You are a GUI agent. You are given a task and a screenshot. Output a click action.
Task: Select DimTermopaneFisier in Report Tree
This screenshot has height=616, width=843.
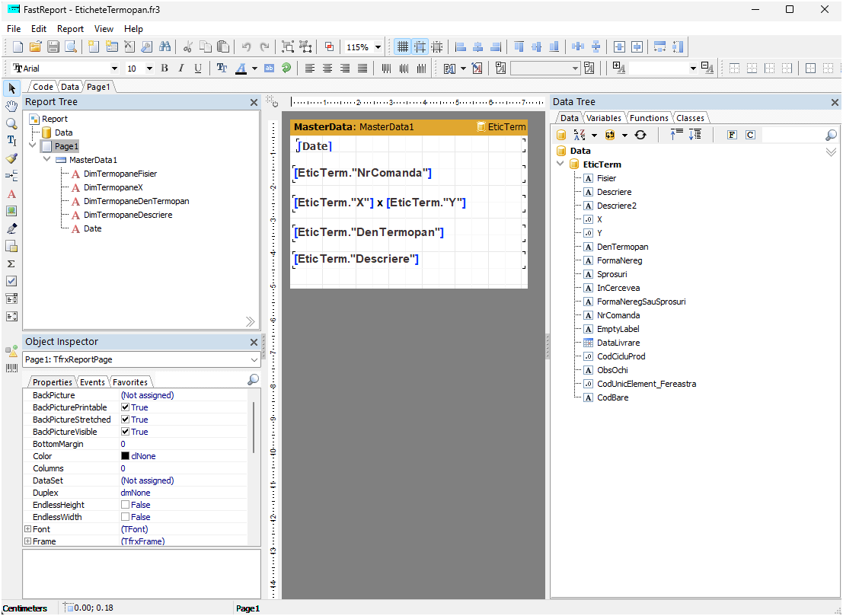(x=120, y=174)
